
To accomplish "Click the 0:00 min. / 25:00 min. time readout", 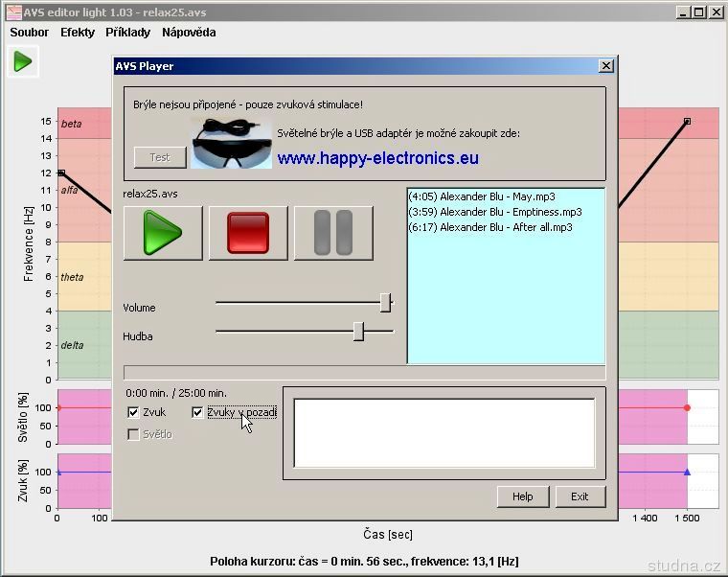I will pos(176,393).
